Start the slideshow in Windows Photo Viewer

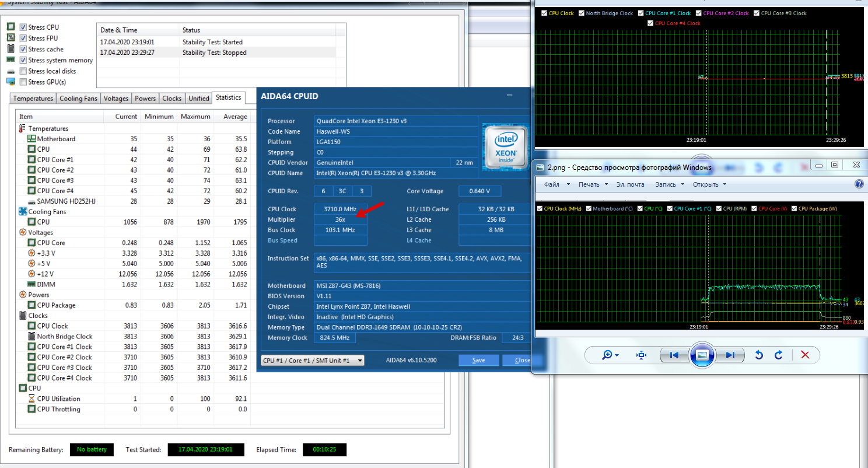[x=702, y=355]
